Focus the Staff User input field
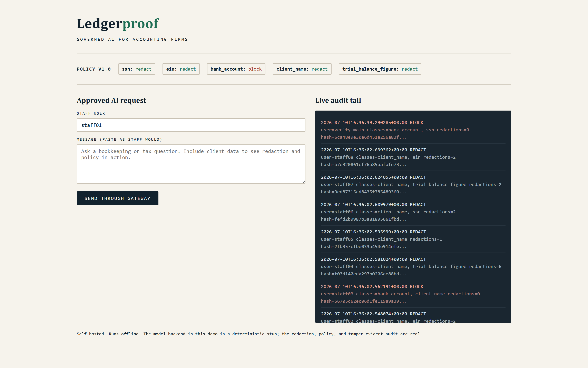This screenshot has height=368, width=588. [x=191, y=125]
